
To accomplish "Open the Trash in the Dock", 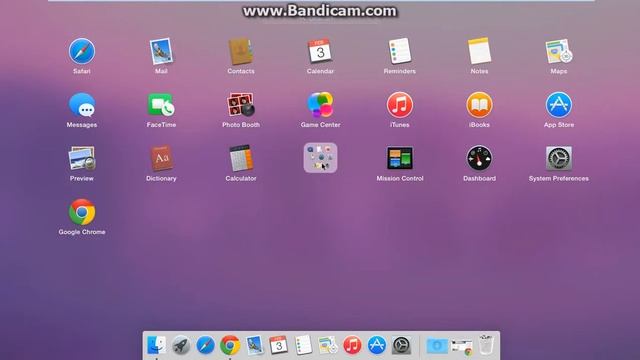I will (486, 345).
